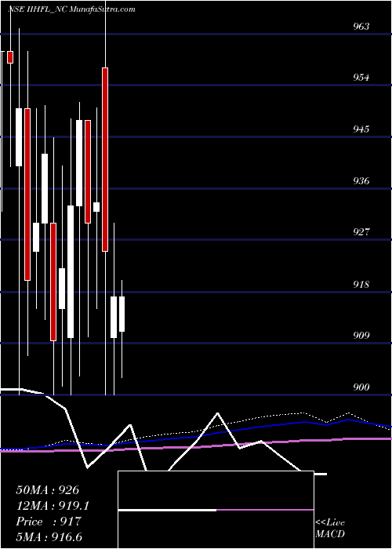Click the 12MA : 919.1 value
The height and width of the screenshot is (549, 392).
(53, 506)
